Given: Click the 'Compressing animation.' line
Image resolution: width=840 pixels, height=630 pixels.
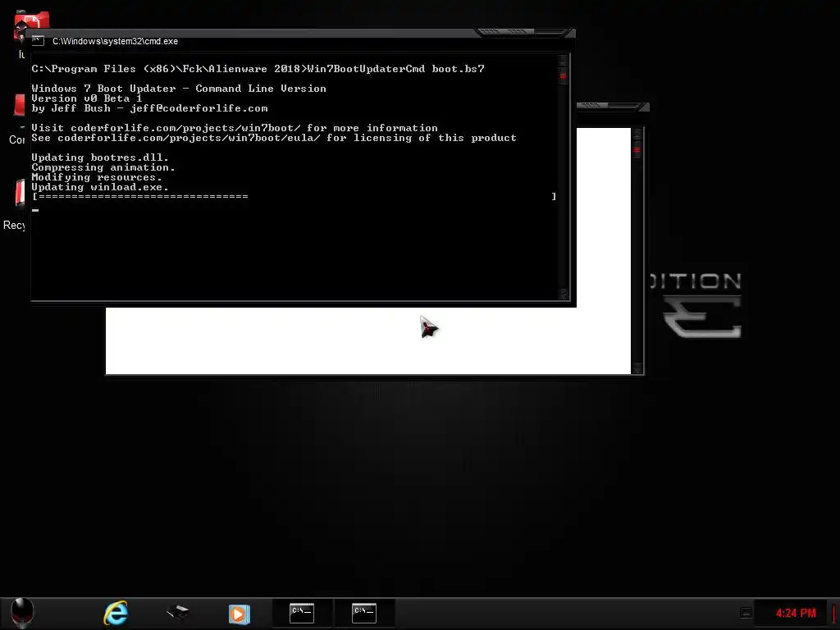Looking at the screenshot, I should click(x=103, y=167).
